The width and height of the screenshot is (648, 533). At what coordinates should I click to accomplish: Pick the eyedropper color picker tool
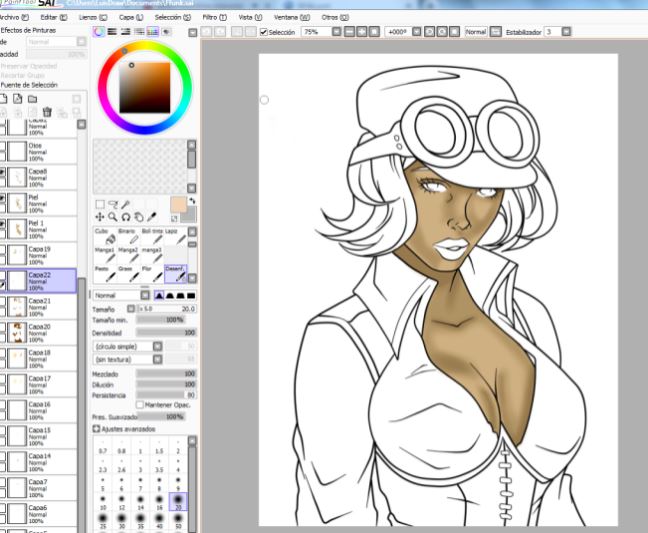click(x=151, y=216)
